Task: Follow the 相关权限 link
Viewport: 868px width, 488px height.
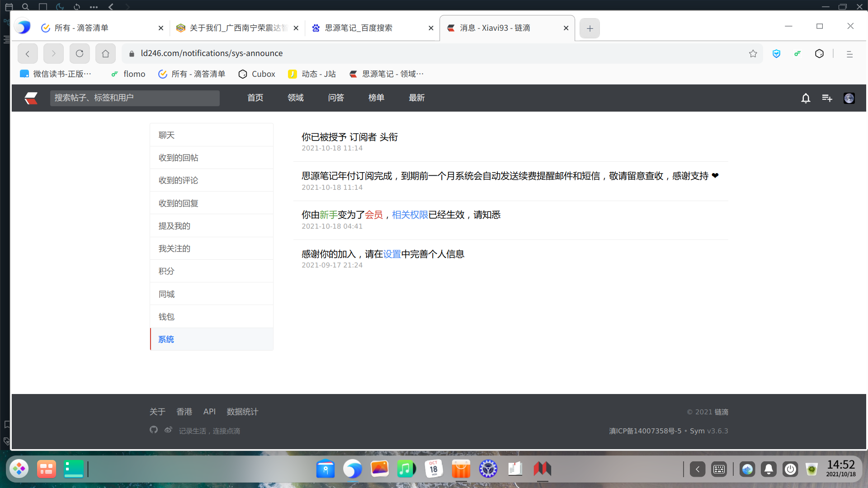Action: (410, 215)
